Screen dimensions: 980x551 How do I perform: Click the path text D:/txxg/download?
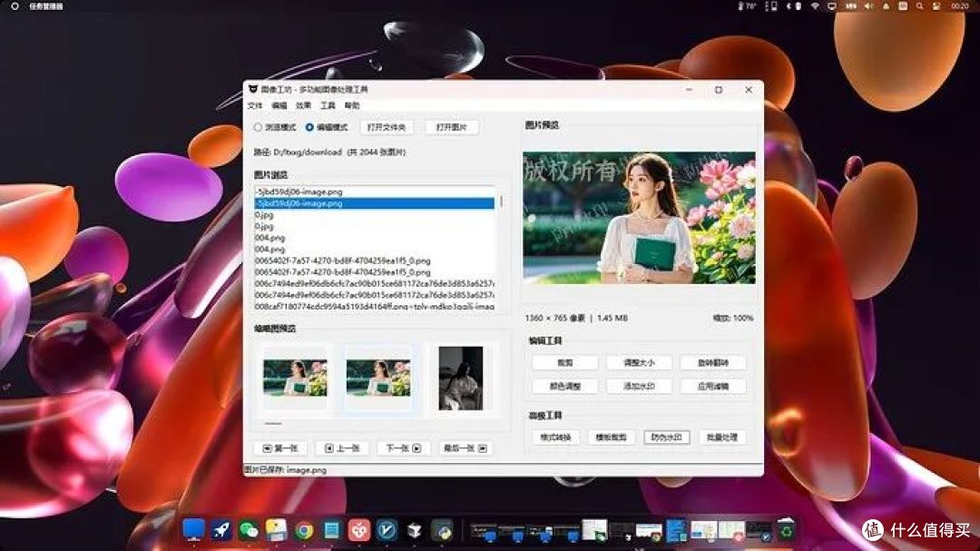point(308,152)
